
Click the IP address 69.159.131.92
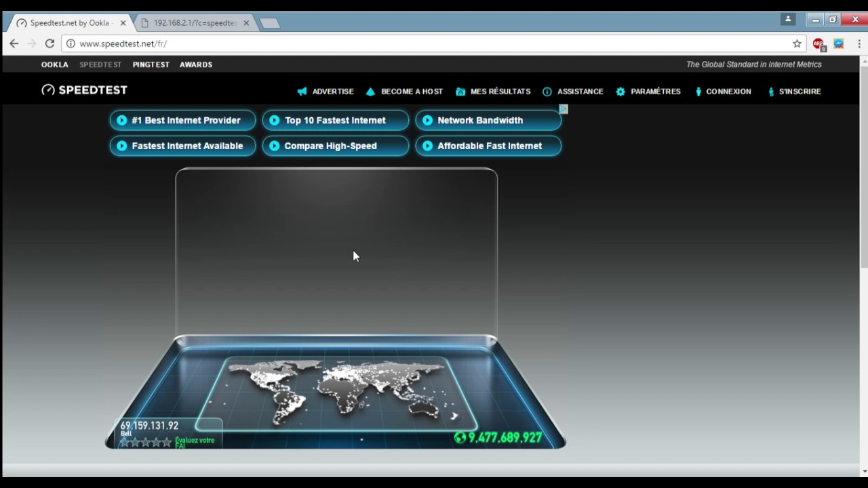[x=150, y=426]
